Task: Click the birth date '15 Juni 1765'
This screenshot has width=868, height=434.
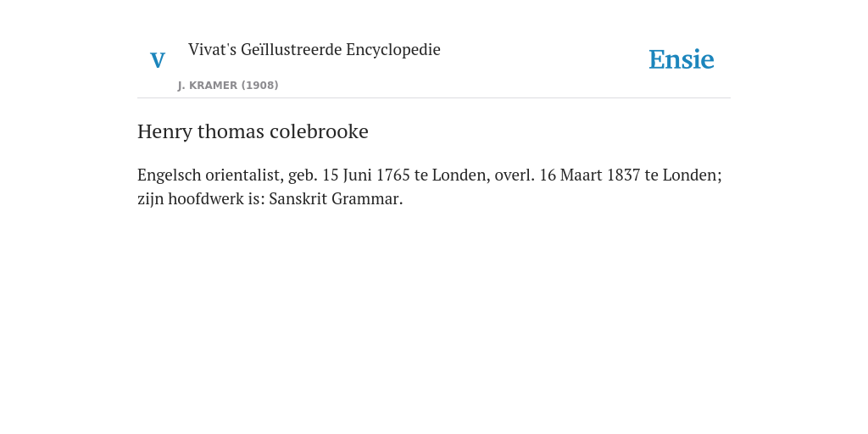Action: (366, 175)
